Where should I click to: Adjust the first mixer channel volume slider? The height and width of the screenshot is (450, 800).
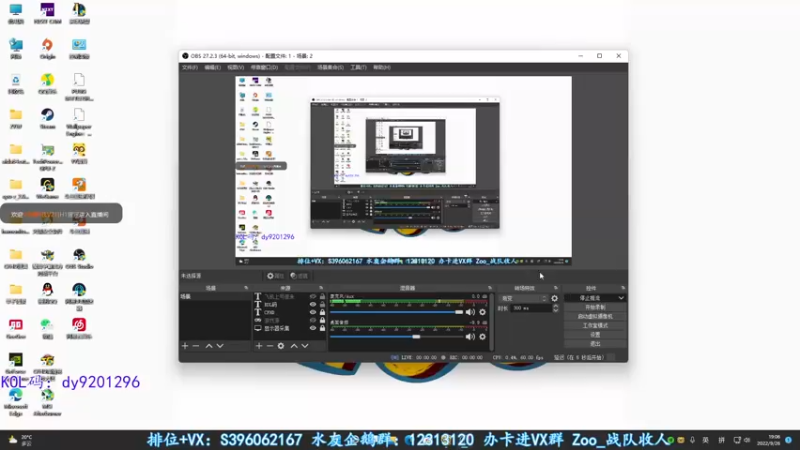click(397, 312)
